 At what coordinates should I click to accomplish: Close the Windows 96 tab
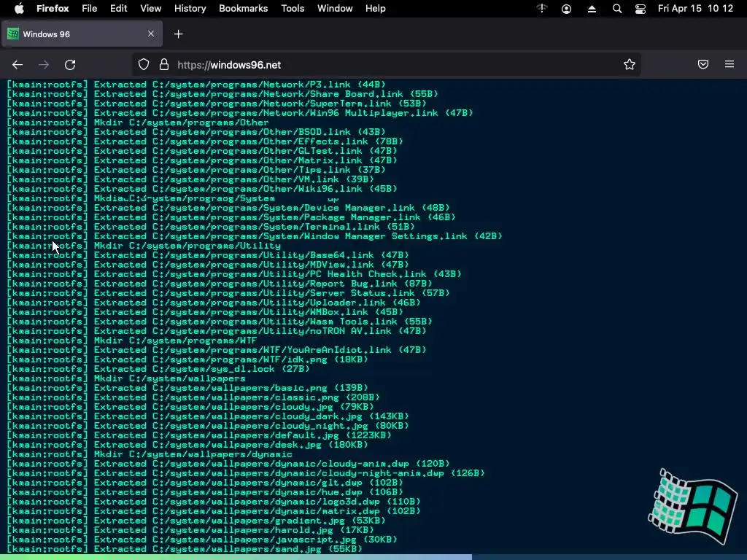pyautogui.click(x=151, y=34)
